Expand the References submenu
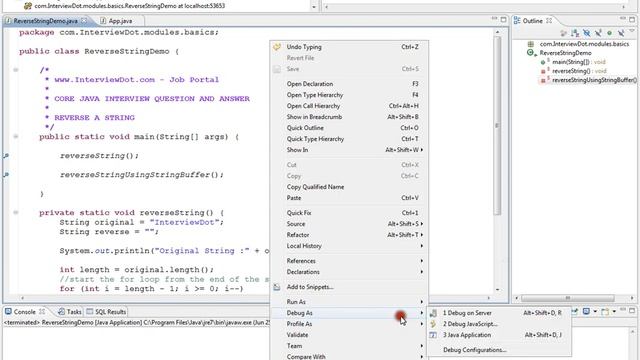640x360 pixels. (349, 261)
